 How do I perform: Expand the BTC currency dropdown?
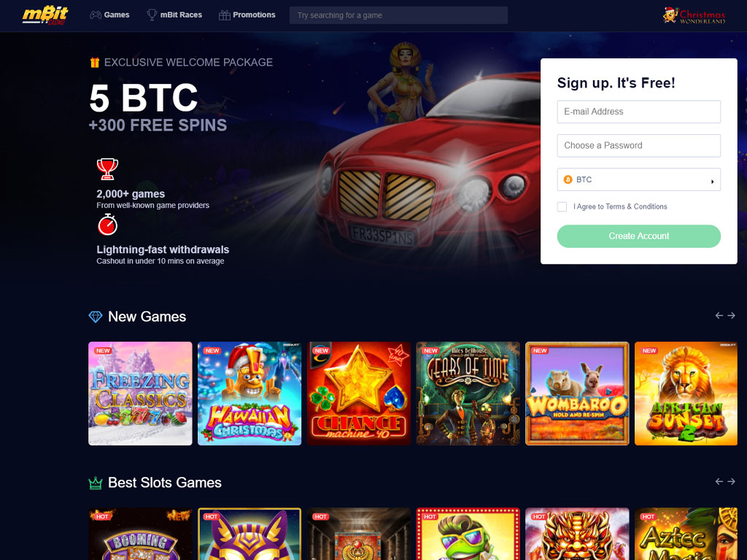pyautogui.click(x=639, y=179)
